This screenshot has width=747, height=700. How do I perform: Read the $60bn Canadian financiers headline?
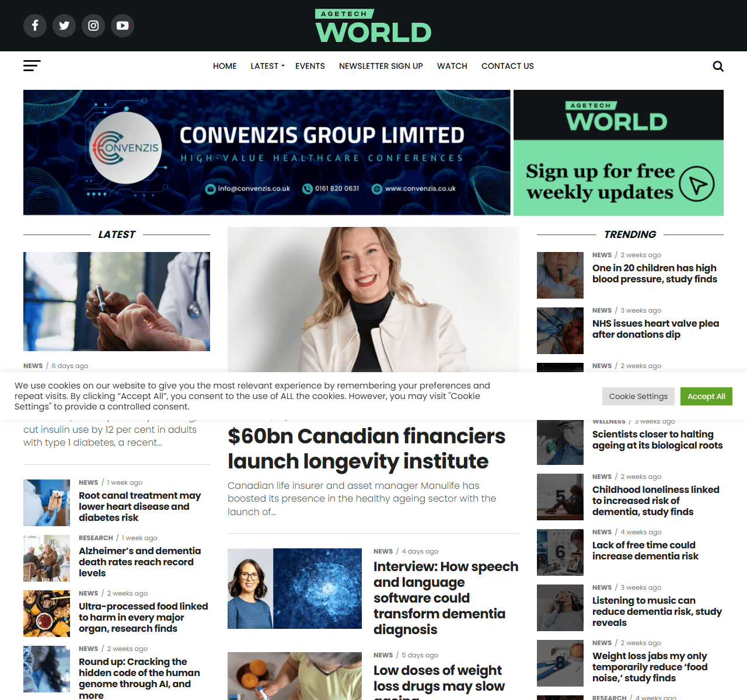(366, 449)
